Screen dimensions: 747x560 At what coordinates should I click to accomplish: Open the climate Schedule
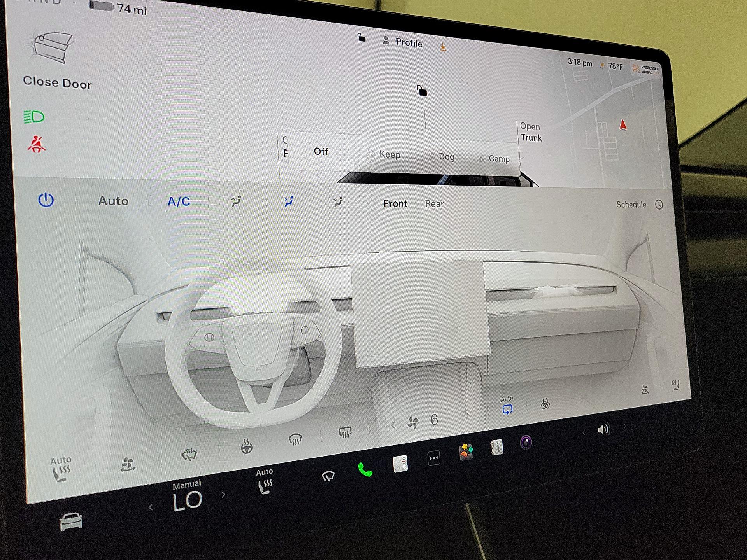point(631,205)
